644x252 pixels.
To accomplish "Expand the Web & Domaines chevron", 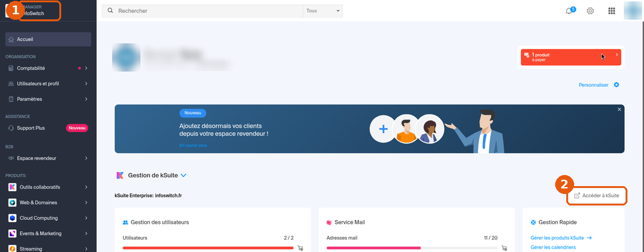I will point(86,203).
